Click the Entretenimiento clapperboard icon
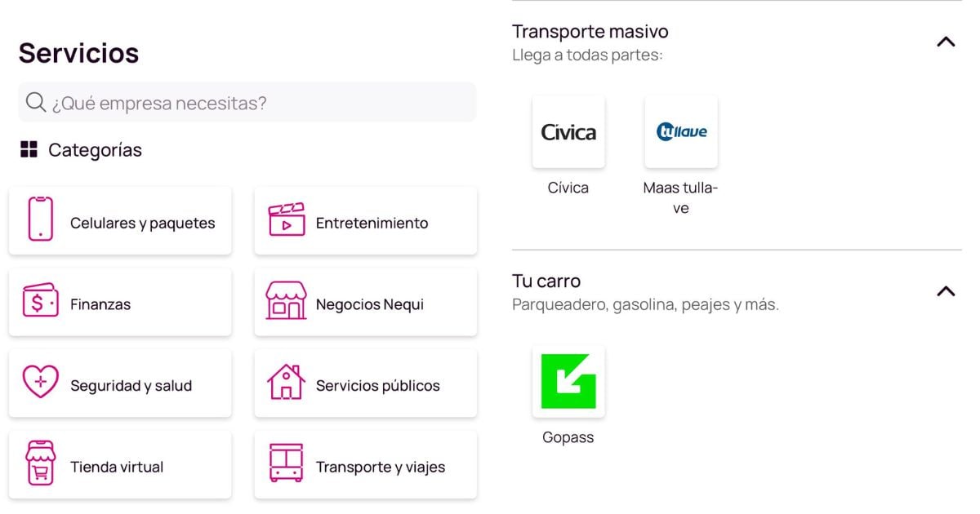 point(287,219)
